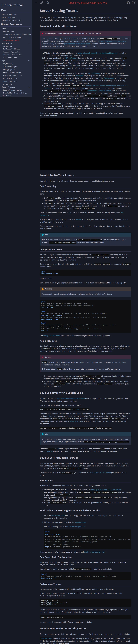This screenshot has width=138, height=644.
Task: Click the Setup section label in sidebar
Action: (4, 29)
